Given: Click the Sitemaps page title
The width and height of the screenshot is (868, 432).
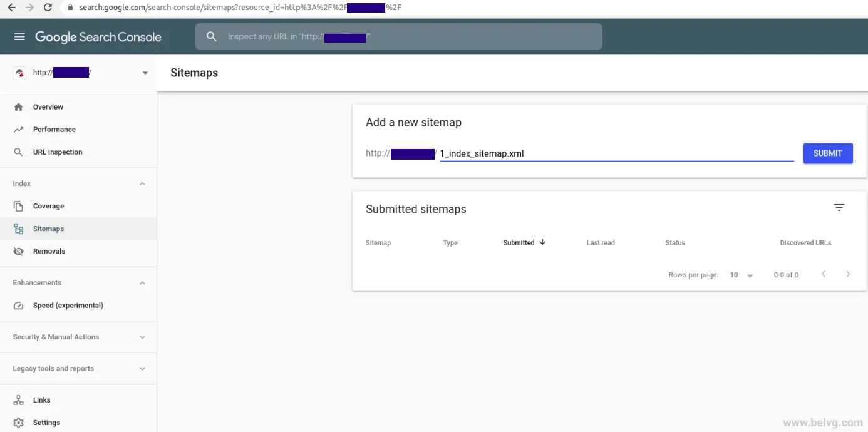Looking at the screenshot, I should tap(194, 73).
